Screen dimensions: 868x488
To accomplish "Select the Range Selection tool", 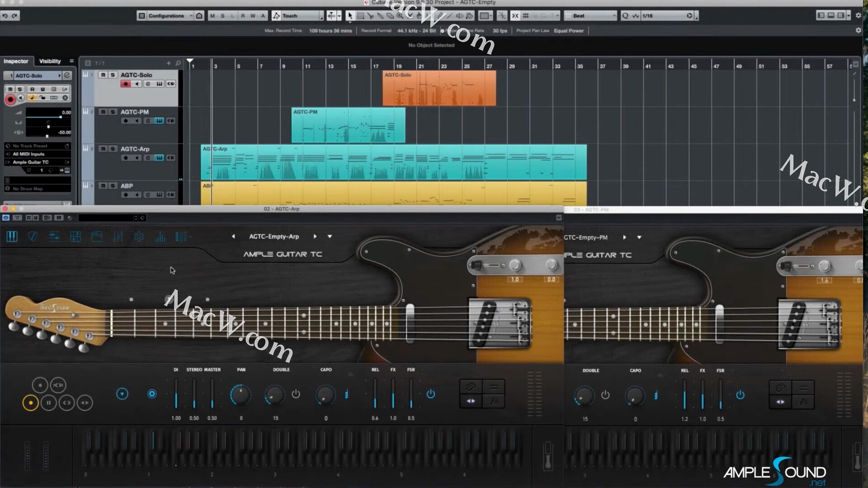I will coord(360,16).
